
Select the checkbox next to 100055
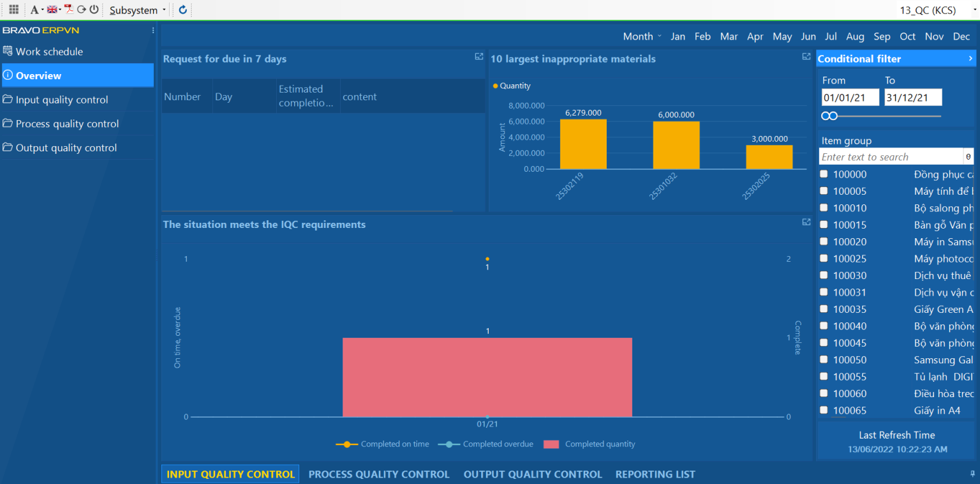(824, 377)
